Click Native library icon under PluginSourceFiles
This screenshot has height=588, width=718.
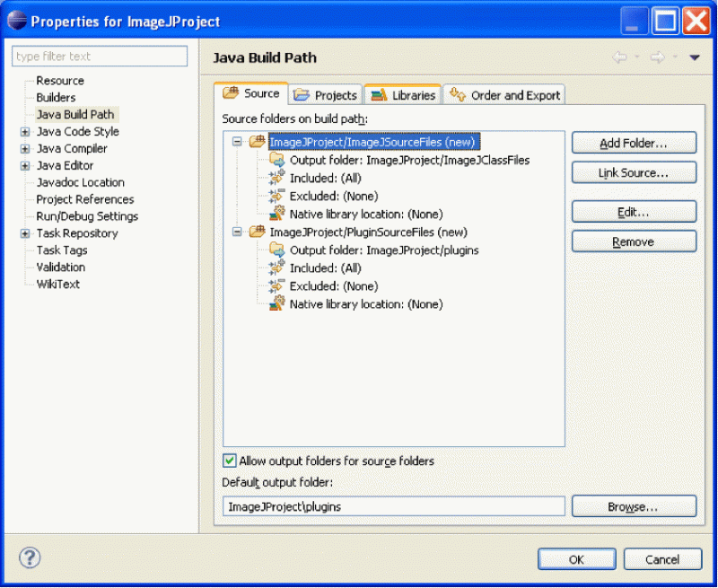[277, 303]
